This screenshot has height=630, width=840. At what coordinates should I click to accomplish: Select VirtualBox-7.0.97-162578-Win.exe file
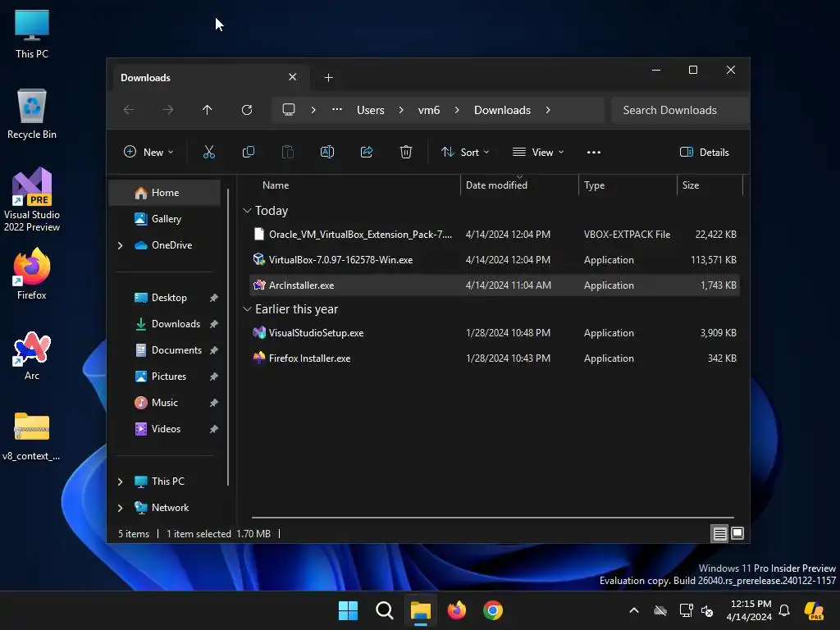tap(495, 260)
